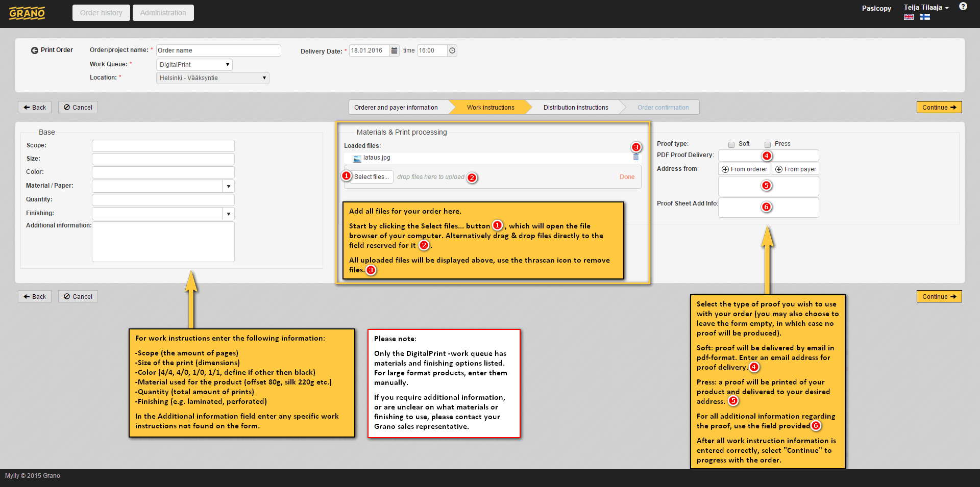Image resolution: width=980 pixels, height=487 pixels.
Task: Expand the Finishing dropdown
Action: pos(229,214)
